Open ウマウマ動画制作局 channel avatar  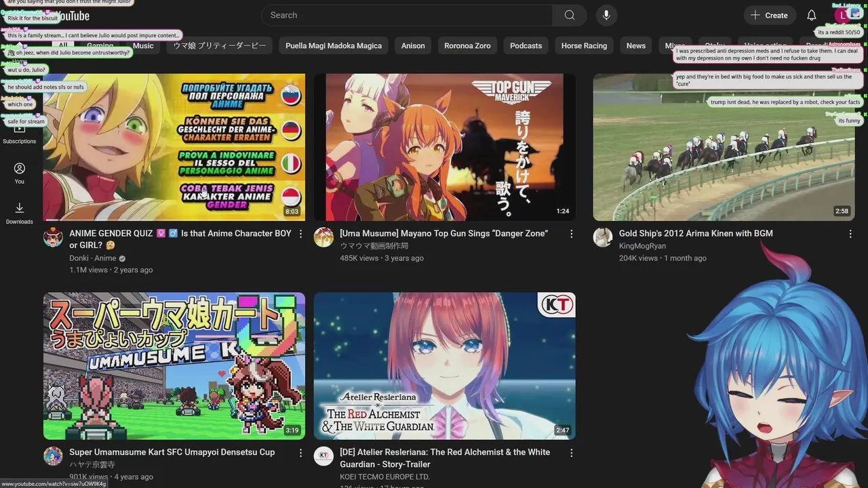pyautogui.click(x=323, y=237)
